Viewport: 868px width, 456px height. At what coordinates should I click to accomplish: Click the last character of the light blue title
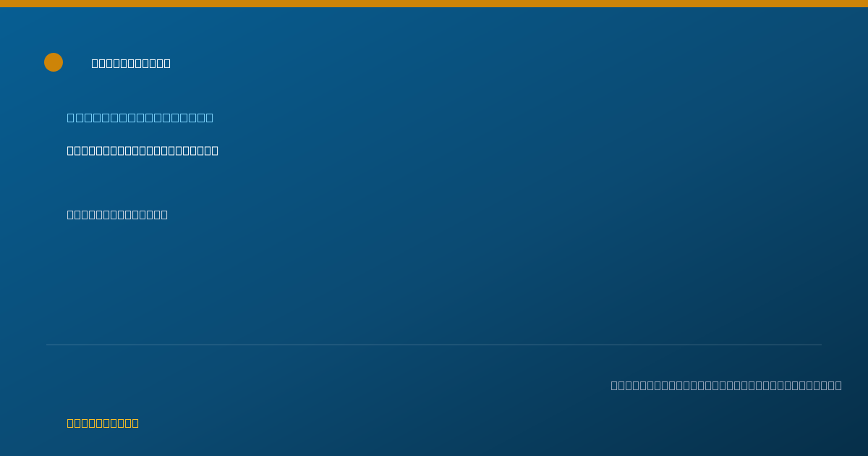click(210, 117)
